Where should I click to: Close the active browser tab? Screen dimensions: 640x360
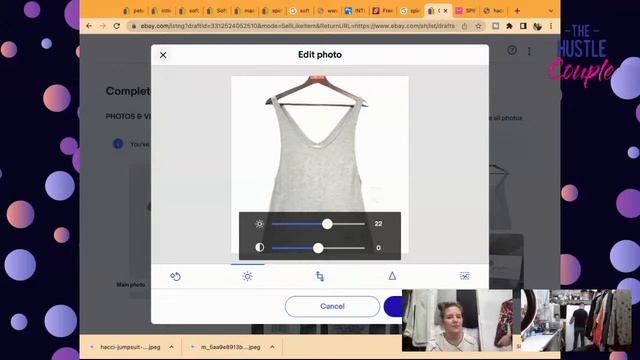pos(445,11)
